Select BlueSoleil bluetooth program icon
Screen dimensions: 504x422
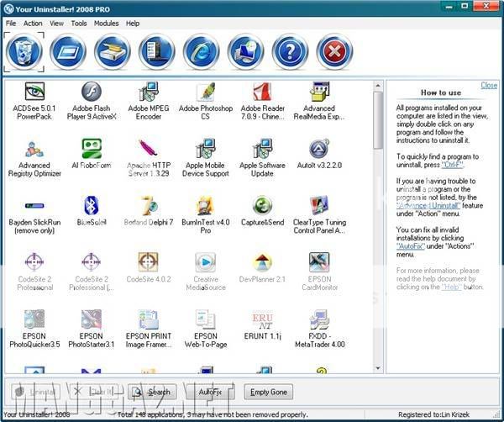click(92, 206)
